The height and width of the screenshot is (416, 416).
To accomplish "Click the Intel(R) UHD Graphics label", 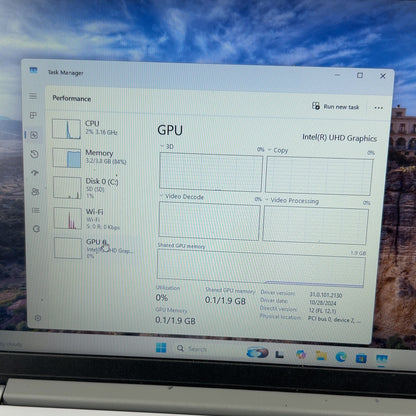I will coord(339,138).
